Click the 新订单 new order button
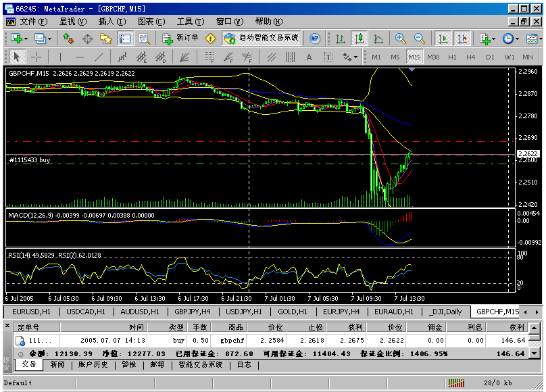The width and height of the screenshot is (546, 392). coord(180,39)
